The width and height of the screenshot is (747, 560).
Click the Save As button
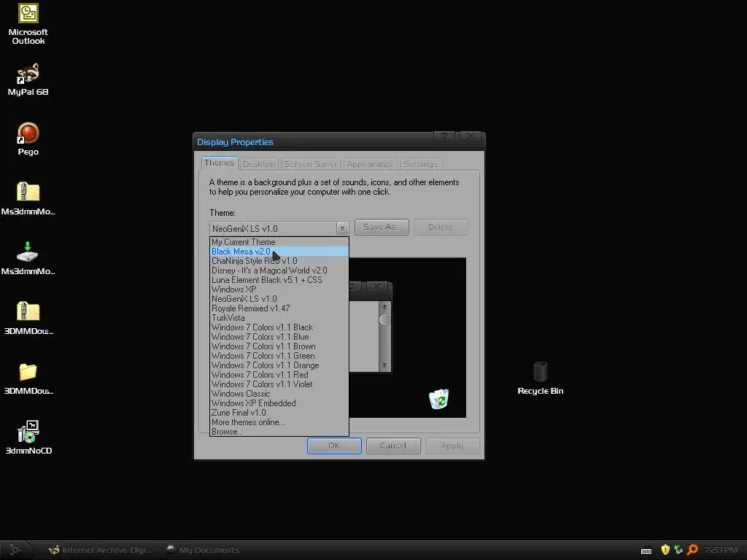tap(382, 227)
